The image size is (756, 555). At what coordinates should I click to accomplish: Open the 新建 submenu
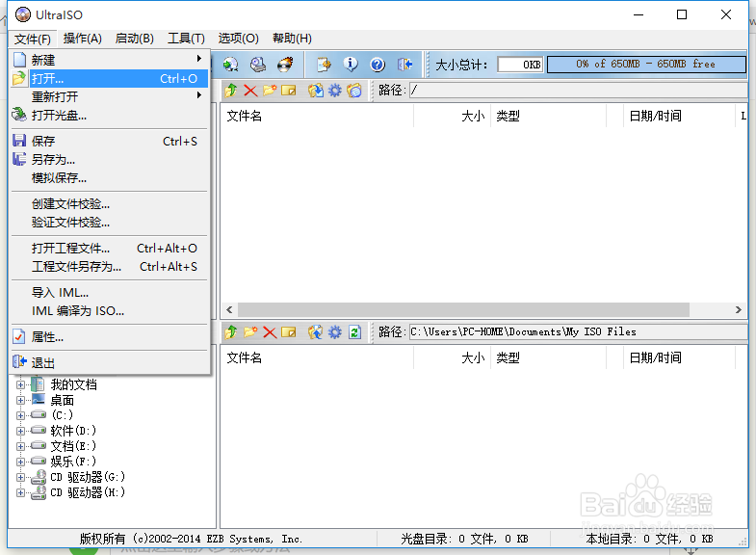(x=110, y=60)
